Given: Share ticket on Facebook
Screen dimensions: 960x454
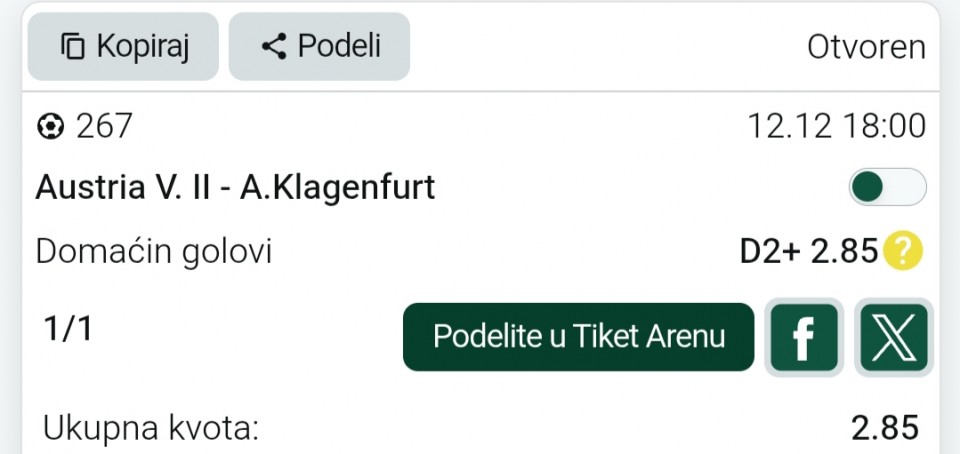Looking at the screenshot, I should (x=802, y=338).
